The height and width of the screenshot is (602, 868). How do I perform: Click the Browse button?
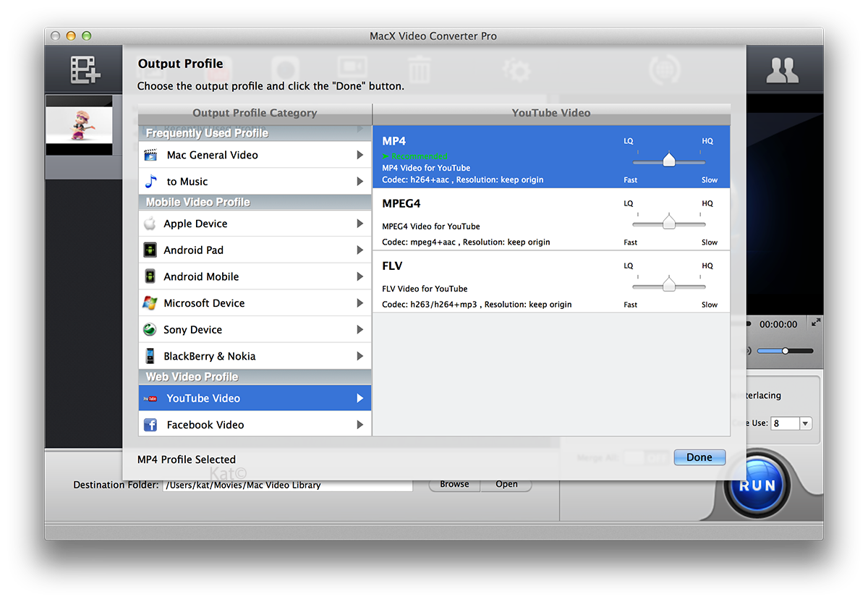(454, 484)
